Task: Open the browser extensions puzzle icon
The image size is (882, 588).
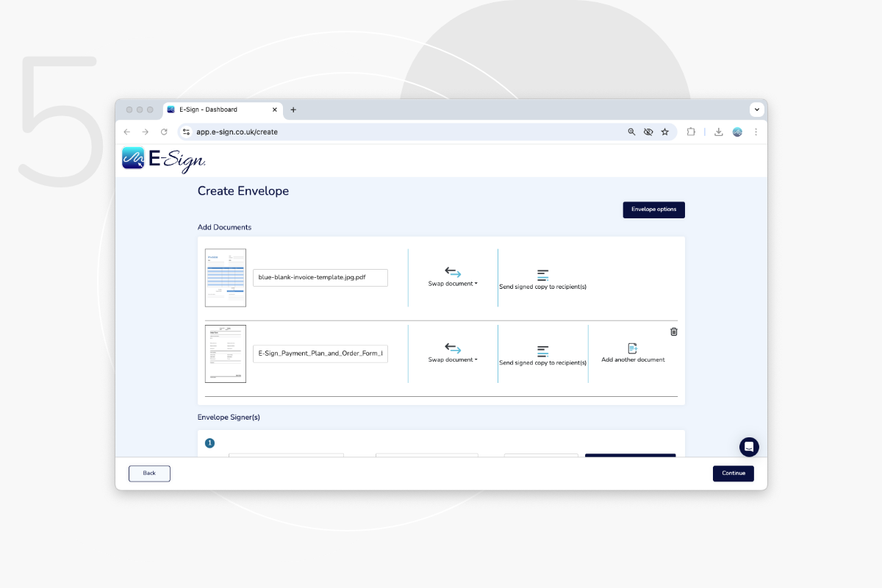Action: (x=691, y=132)
